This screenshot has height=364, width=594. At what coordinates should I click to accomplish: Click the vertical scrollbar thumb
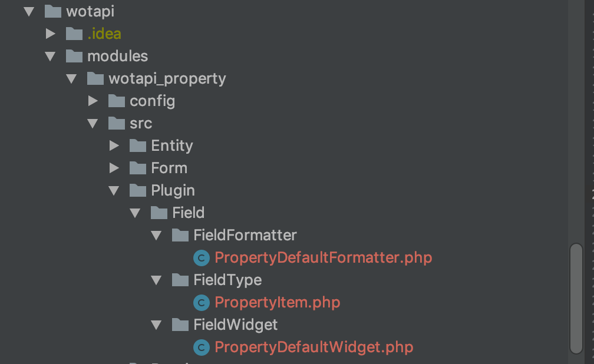click(x=576, y=299)
